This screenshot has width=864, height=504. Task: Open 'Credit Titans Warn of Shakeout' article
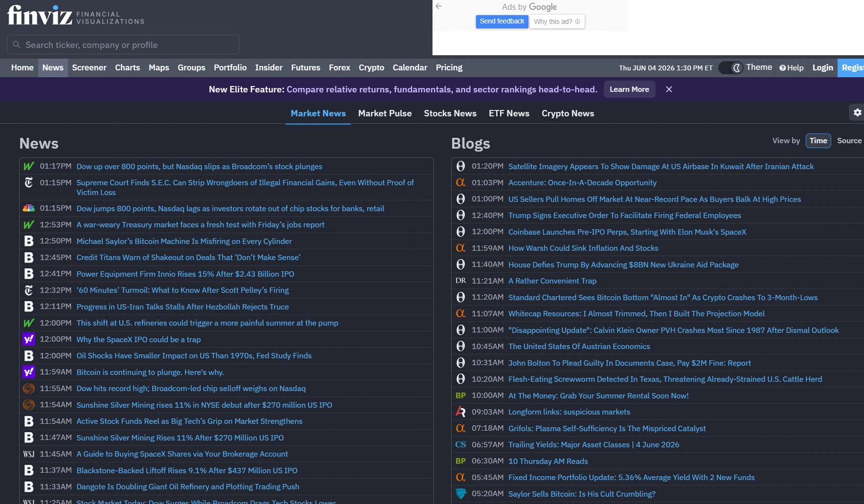(188, 258)
